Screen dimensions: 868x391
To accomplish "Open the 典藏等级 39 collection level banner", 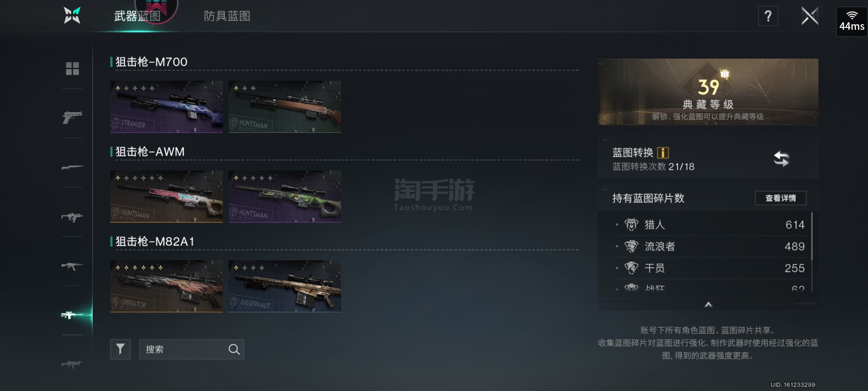I will pyautogui.click(x=708, y=92).
